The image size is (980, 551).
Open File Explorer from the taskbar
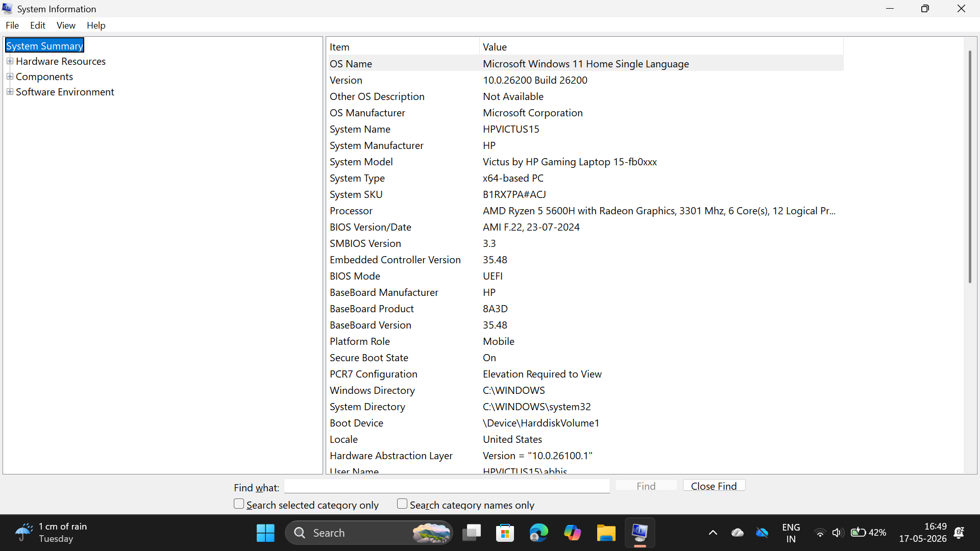point(606,533)
